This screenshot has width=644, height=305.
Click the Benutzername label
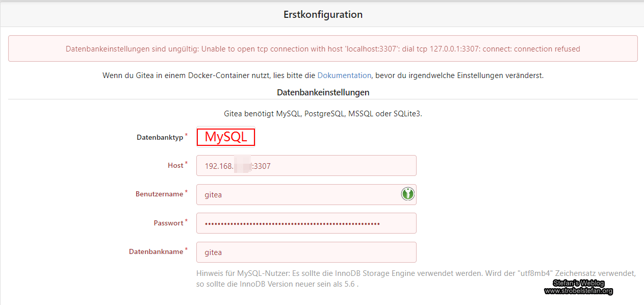(159, 194)
